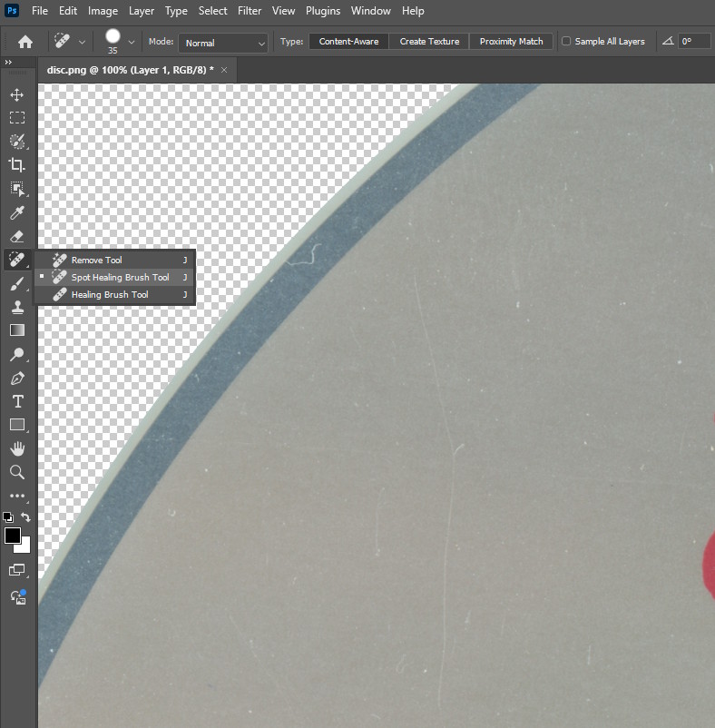Click the Create Texture type button
The height and width of the screenshot is (728, 715).
click(429, 42)
